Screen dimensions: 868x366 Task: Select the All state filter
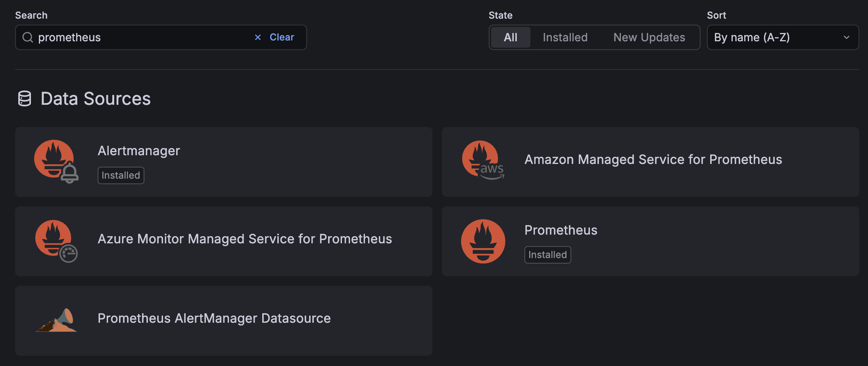click(511, 37)
